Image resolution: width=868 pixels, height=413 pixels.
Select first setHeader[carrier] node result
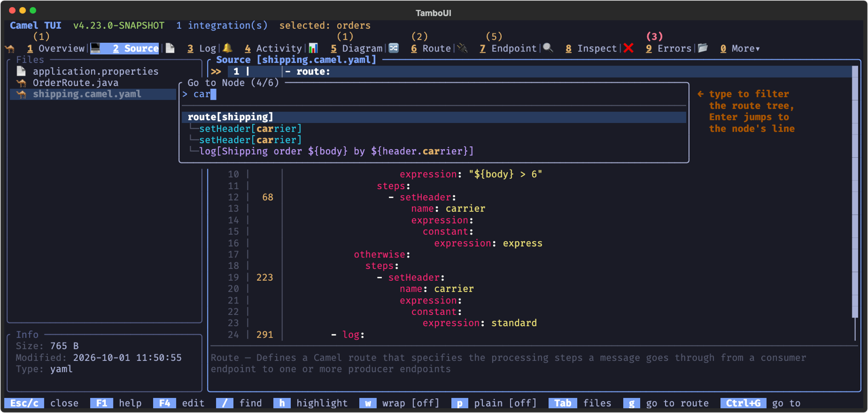(x=250, y=128)
